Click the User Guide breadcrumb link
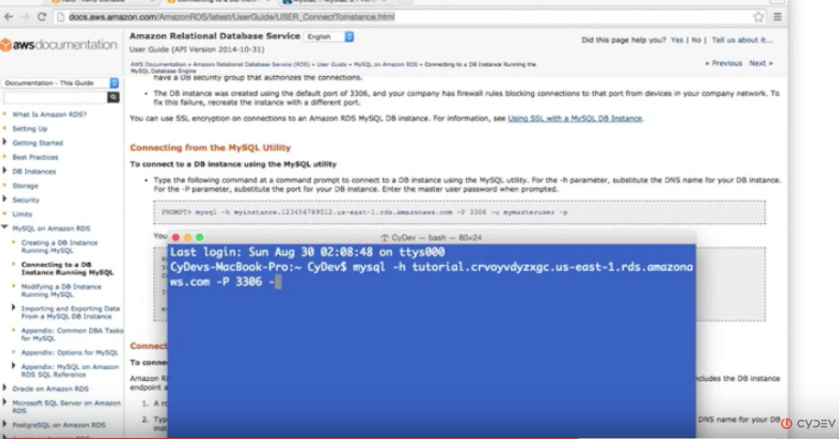This screenshot has height=439, width=839. pos(332,64)
